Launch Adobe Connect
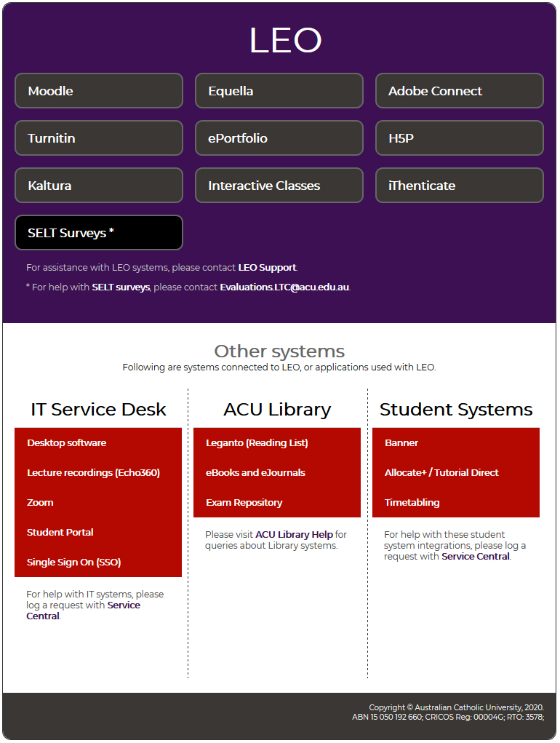Image resolution: width=560 pixels, height=743 pixels. [459, 91]
